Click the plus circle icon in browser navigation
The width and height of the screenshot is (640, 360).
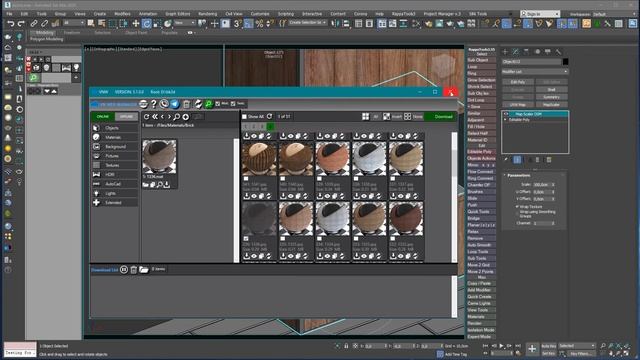(x=186, y=117)
